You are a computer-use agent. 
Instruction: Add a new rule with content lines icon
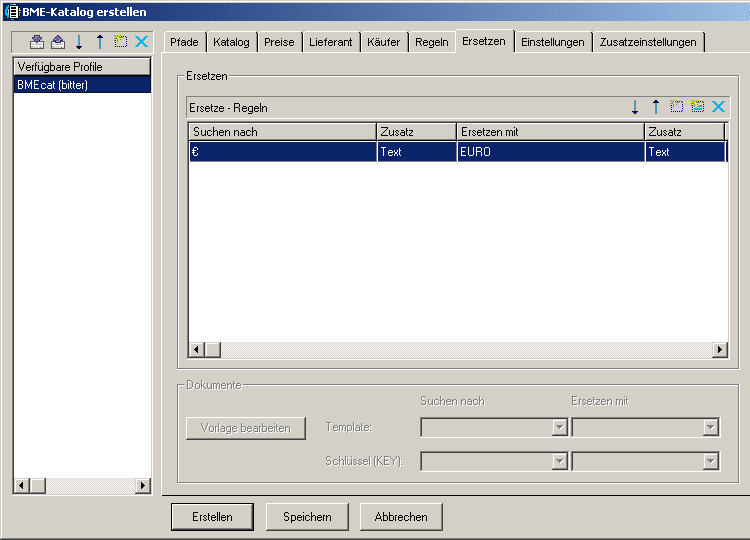pos(697,106)
